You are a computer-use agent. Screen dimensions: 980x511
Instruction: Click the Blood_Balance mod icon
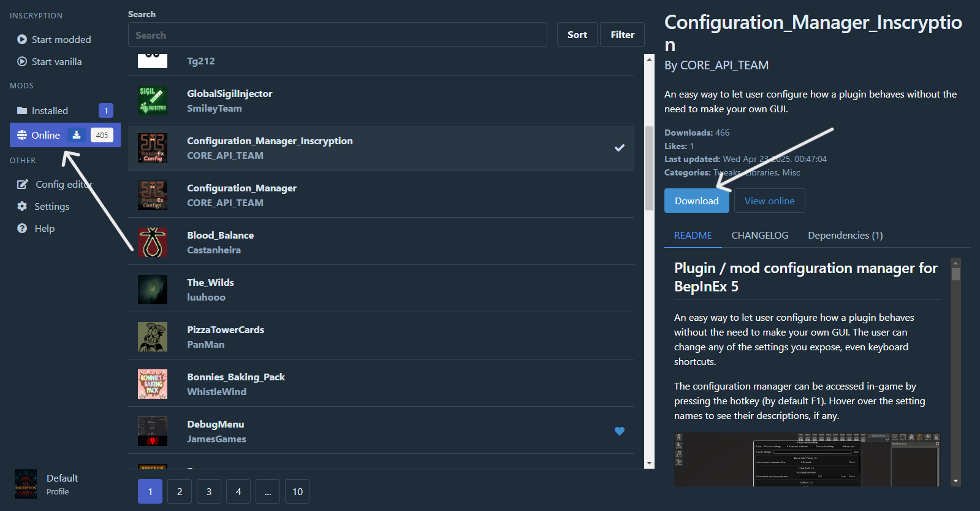[x=153, y=242]
